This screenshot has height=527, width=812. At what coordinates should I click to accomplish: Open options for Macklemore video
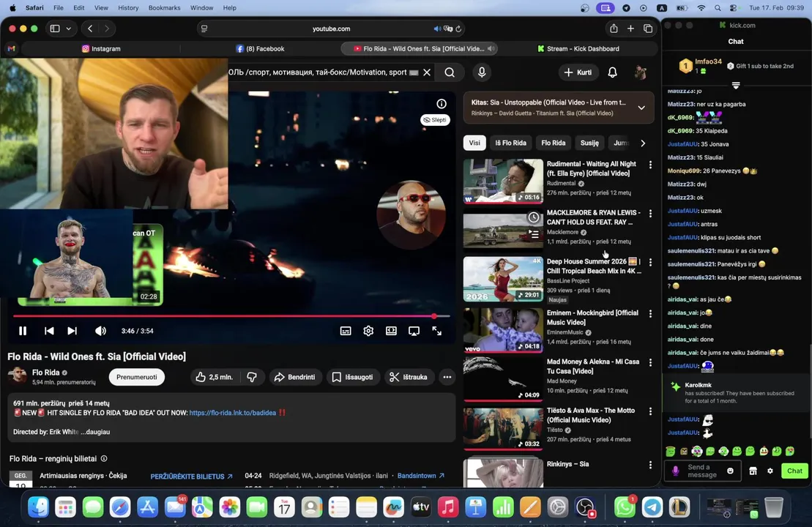tap(650, 213)
